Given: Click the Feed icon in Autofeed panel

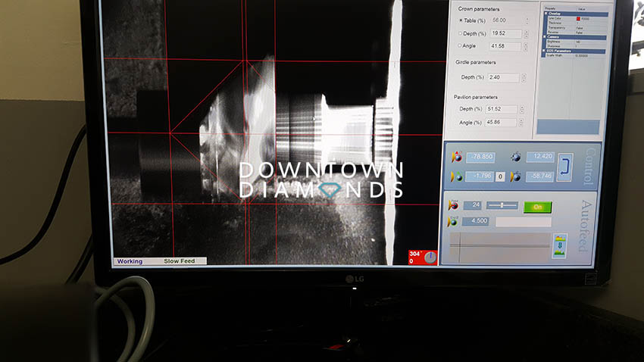Looking at the screenshot, I should point(453,204).
